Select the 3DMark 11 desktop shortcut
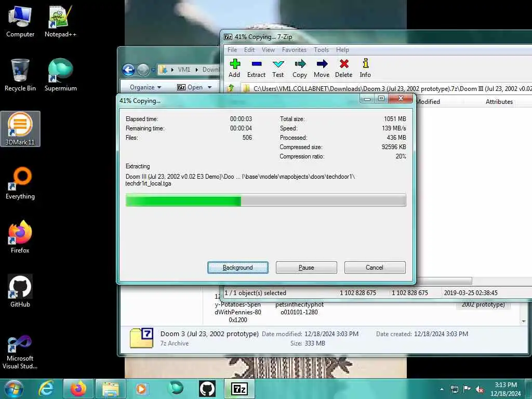 [x=20, y=129]
